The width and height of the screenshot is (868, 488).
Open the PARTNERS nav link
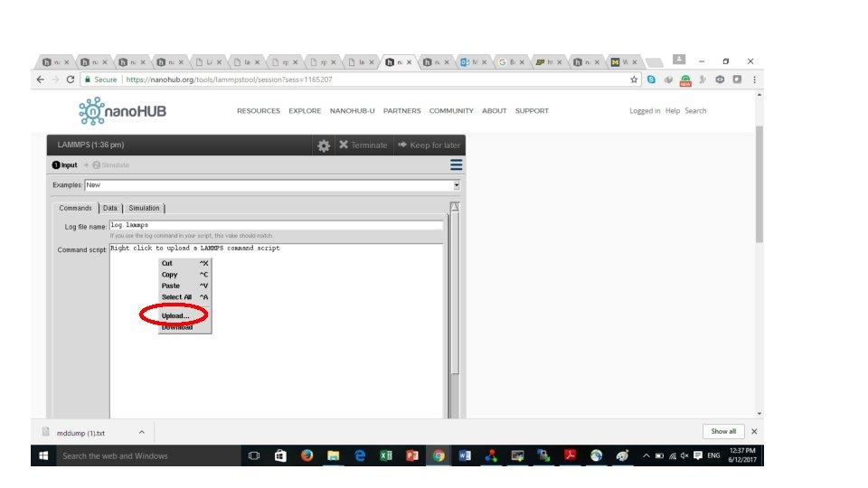click(x=401, y=110)
